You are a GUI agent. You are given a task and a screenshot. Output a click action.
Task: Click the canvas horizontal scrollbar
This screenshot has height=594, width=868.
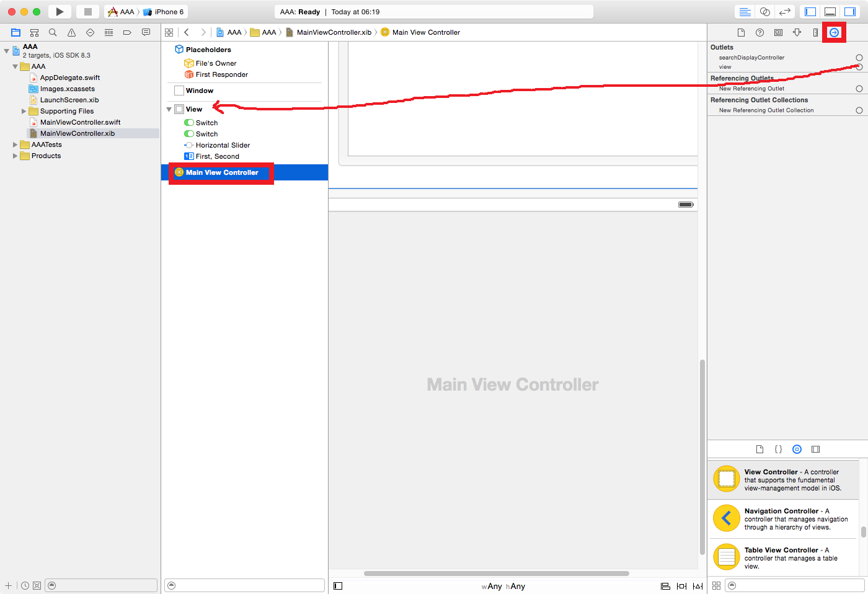click(496, 574)
